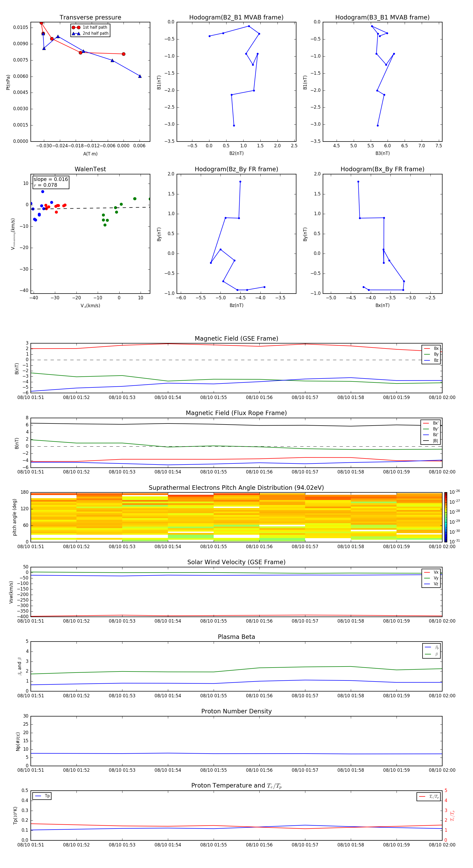The image size is (473, 868).
Task: Click the 'Te/Tp' legend box
Action: [429, 796]
